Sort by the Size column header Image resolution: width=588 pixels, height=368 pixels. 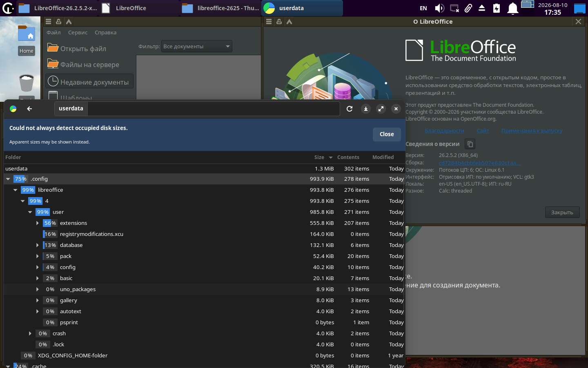(x=323, y=157)
